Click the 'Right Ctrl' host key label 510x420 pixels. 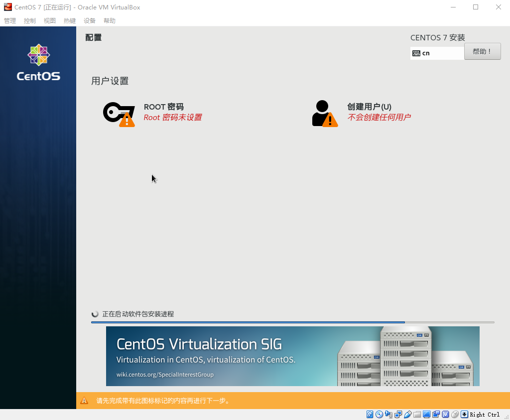[485, 415]
